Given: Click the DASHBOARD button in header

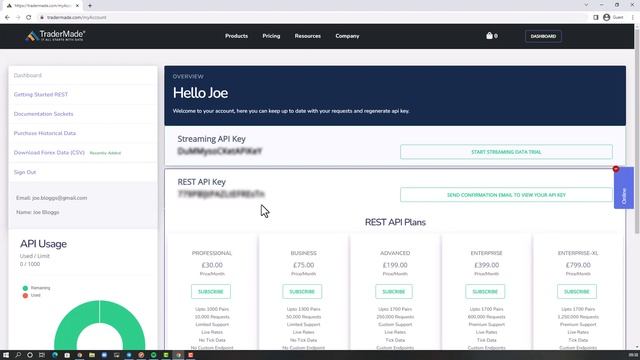Looking at the screenshot, I should coord(543,36).
